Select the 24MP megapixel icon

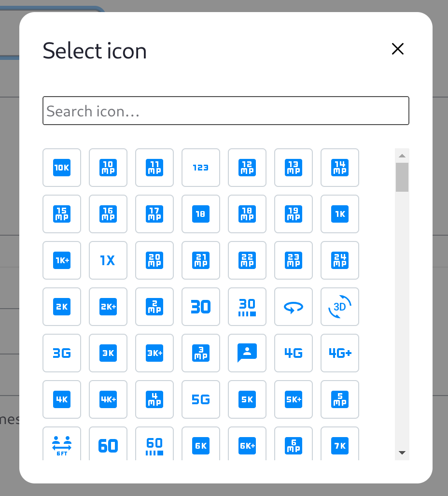339,260
